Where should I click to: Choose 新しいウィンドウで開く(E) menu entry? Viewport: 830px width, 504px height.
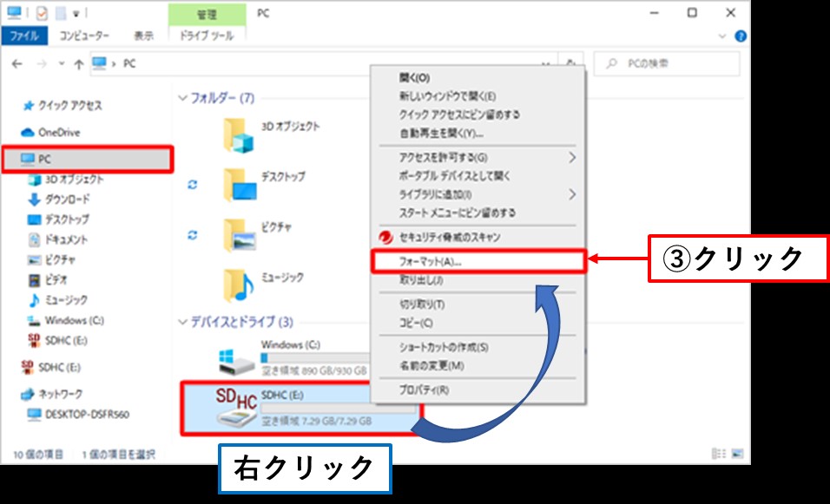(447, 96)
